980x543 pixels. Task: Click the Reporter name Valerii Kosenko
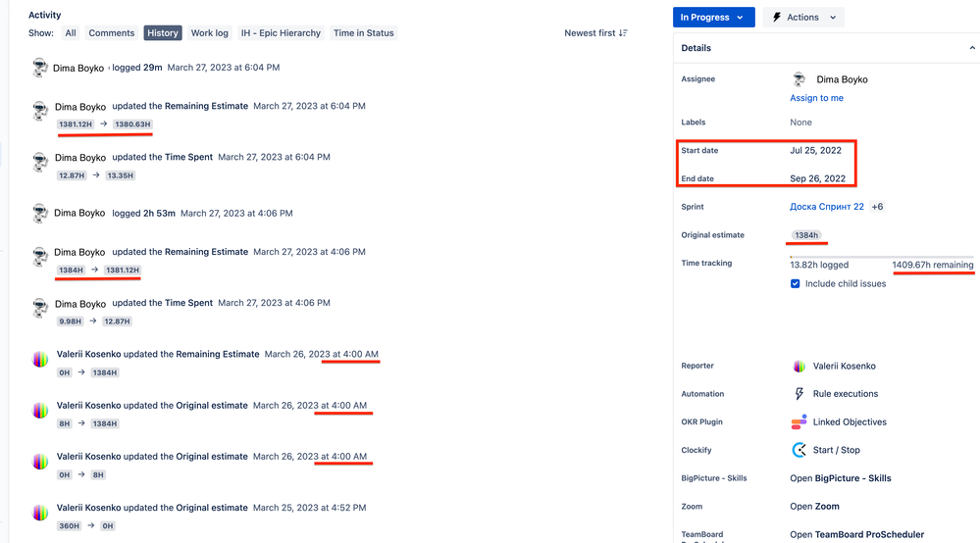click(844, 366)
